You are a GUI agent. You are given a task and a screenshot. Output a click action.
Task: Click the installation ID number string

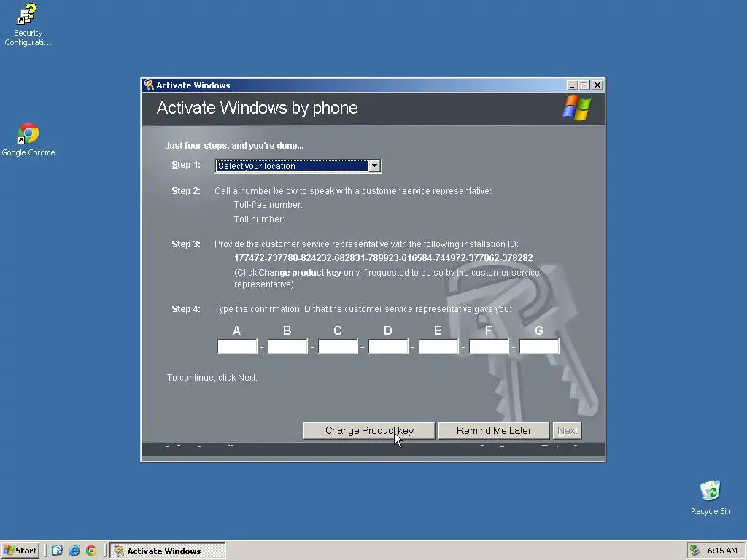point(384,258)
